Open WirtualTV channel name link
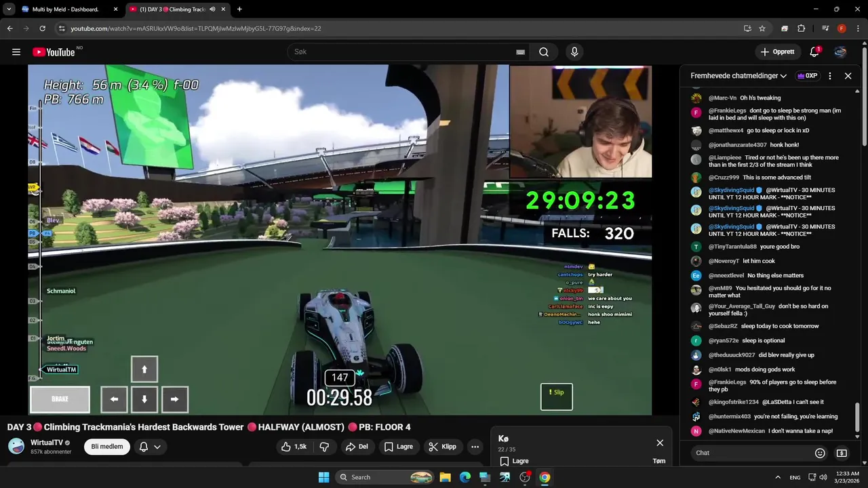Screen dimensions: 868x488 point(47,443)
